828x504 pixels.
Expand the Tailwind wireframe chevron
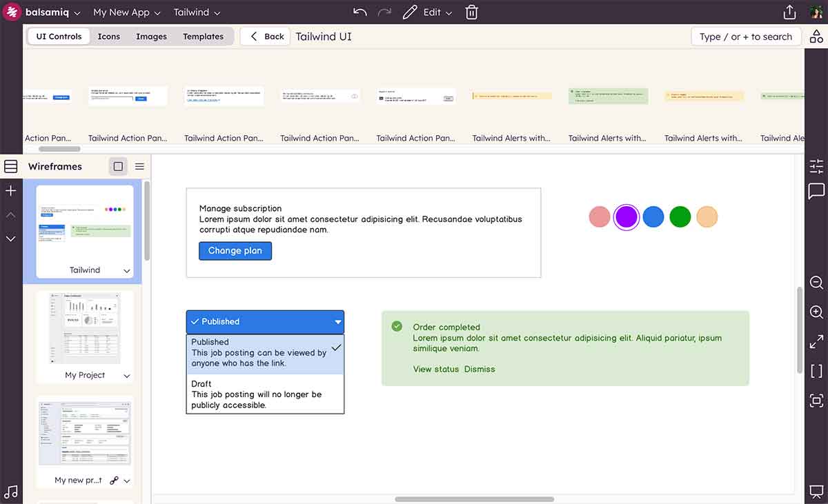coord(127,270)
